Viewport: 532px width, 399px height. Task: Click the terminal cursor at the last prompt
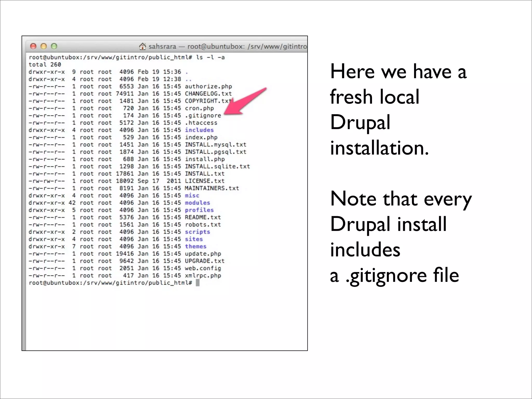click(x=198, y=283)
